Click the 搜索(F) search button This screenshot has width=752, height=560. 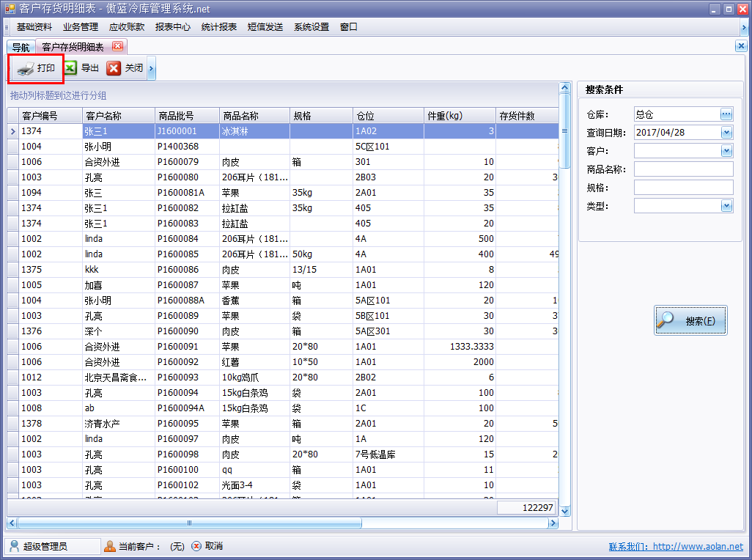pos(690,320)
